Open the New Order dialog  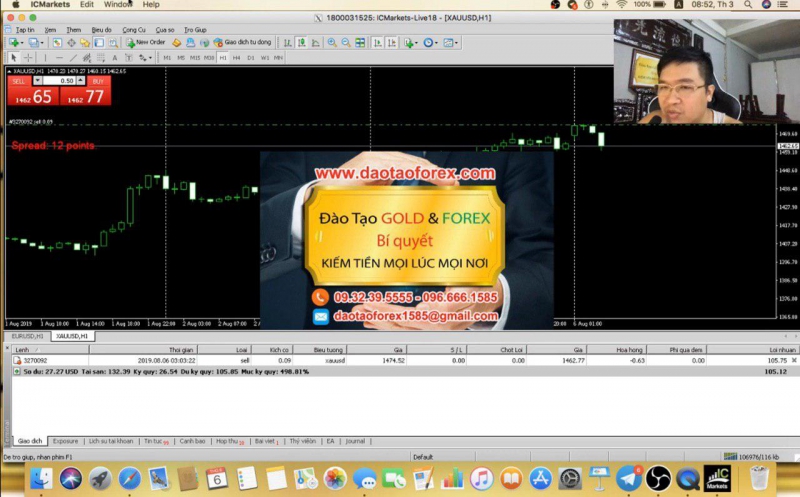click(x=146, y=42)
